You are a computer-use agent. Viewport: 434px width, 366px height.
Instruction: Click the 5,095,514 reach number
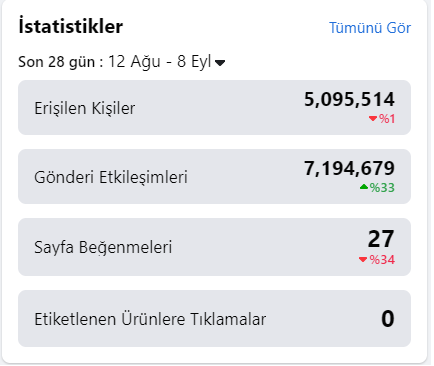pyautogui.click(x=349, y=99)
